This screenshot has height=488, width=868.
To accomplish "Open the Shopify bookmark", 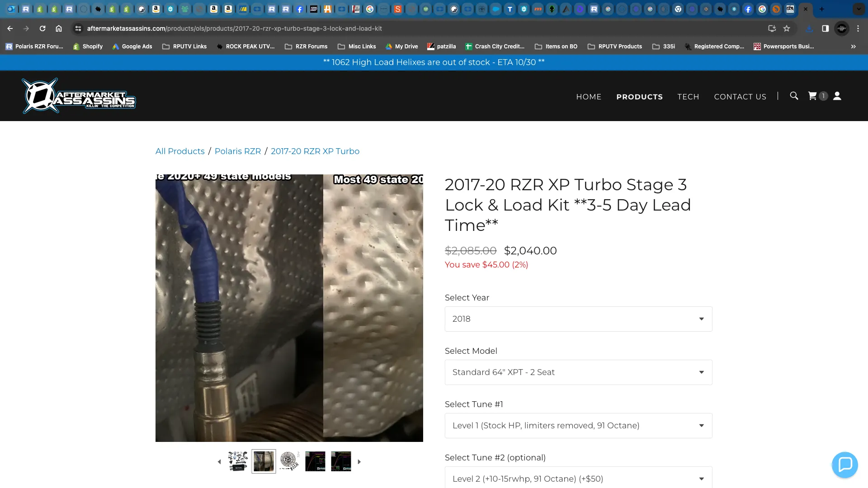I will point(88,47).
